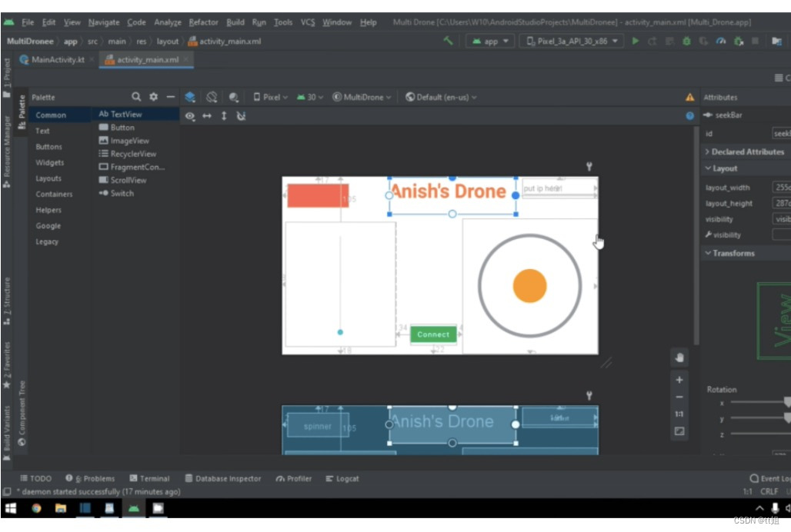Screen dimensions: 791x532
Task: Select design surface layers icon
Action: (x=190, y=97)
